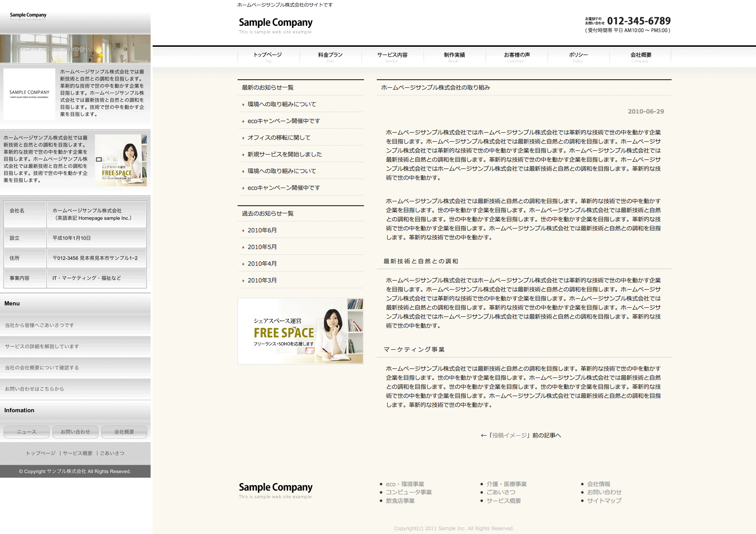Click the small Sample Company logo in sidebar

[28, 16]
